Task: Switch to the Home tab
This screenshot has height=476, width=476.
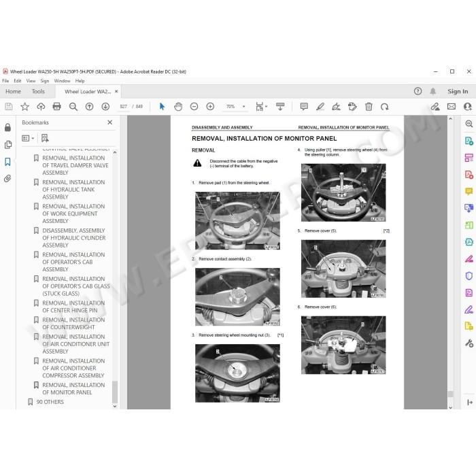Action: pos(13,91)
